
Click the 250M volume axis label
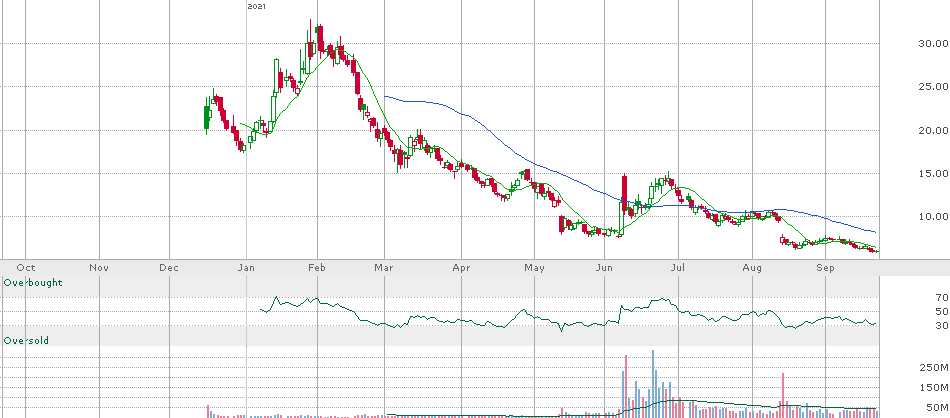(x=934, y=368)
